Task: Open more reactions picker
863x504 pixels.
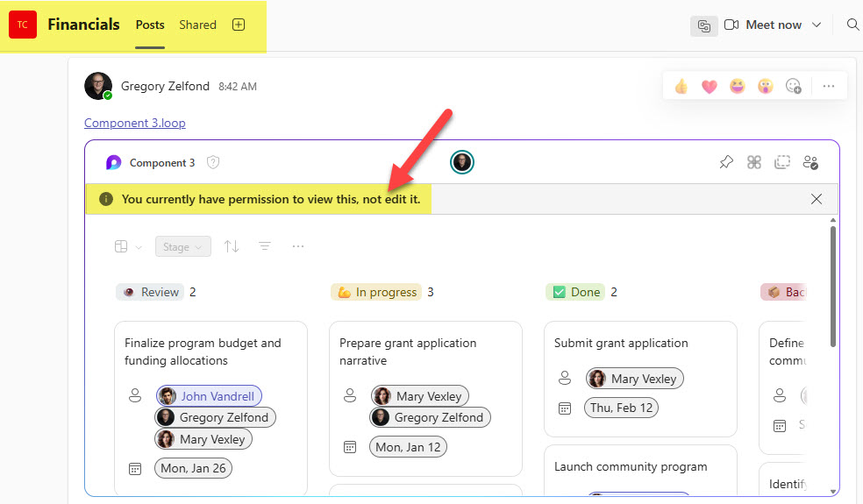Action: 793,87
